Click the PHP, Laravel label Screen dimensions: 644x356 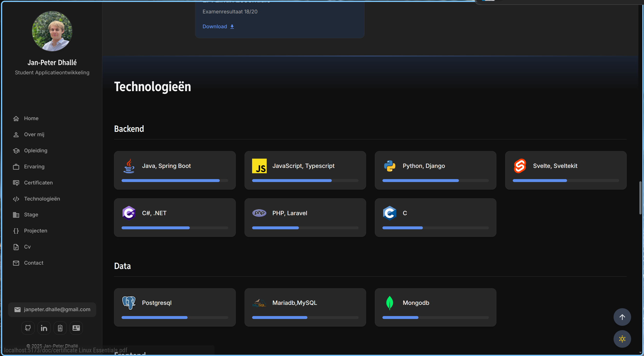290,213
